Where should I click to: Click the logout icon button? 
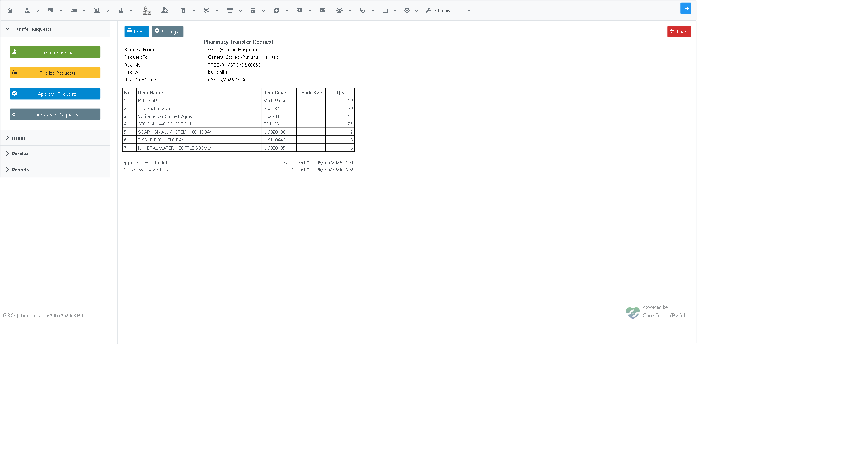[x=686, y=8]
